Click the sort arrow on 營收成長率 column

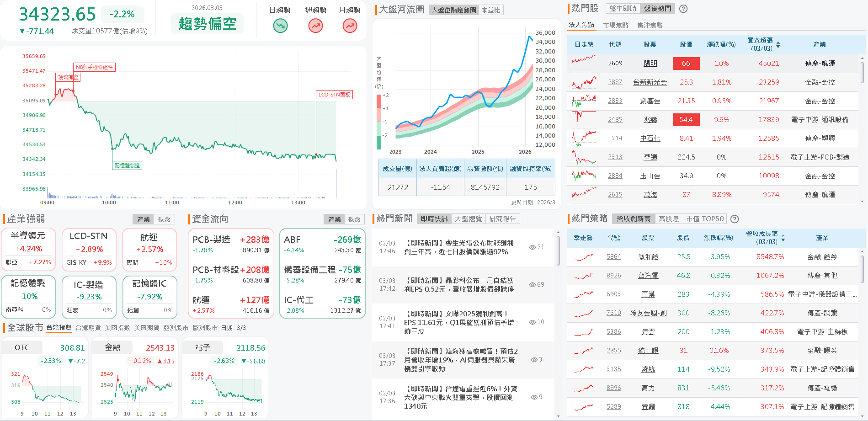(x=783, y=238)
